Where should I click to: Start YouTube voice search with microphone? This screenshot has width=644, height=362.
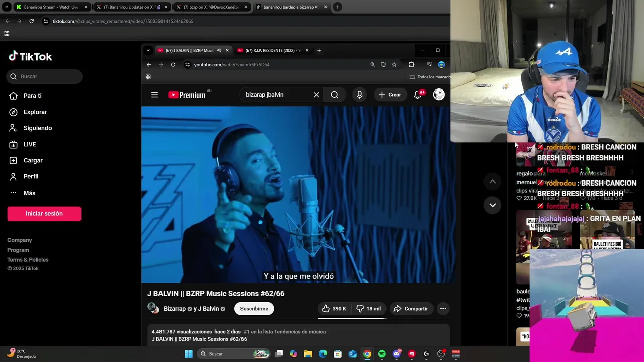(x=359, y=95)
